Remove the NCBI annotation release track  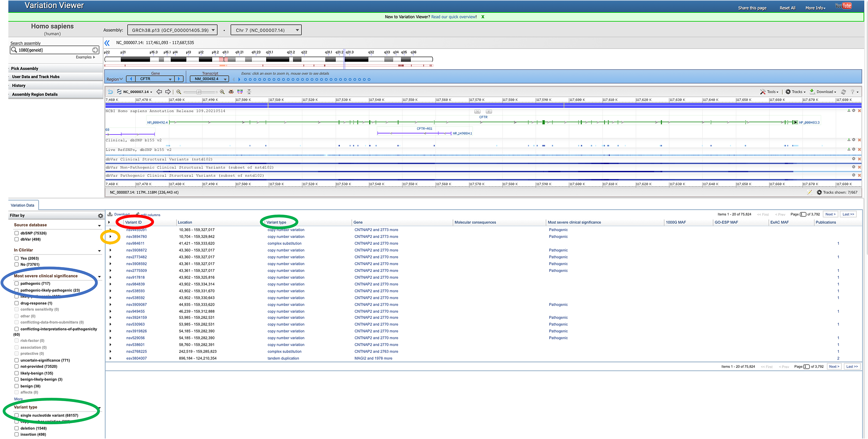pos(859,111)
